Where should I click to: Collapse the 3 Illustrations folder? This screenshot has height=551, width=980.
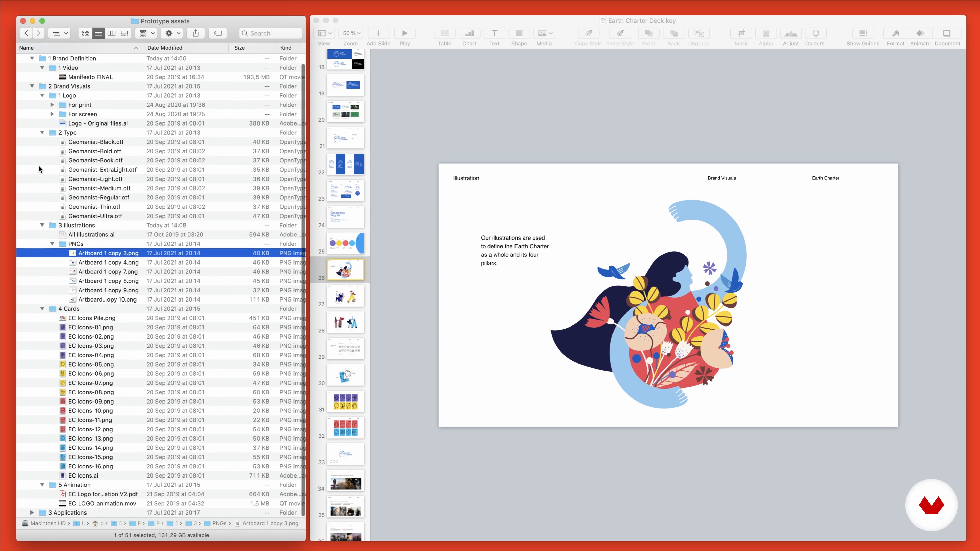pos(42,225)
